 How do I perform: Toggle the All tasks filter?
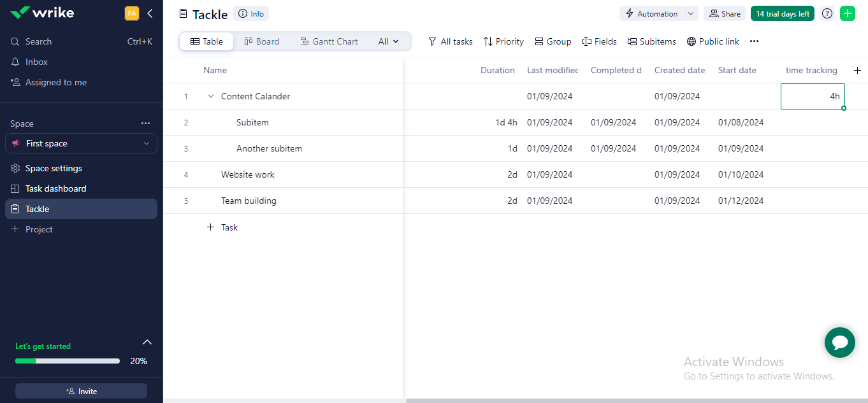click(x=451, y=41)
